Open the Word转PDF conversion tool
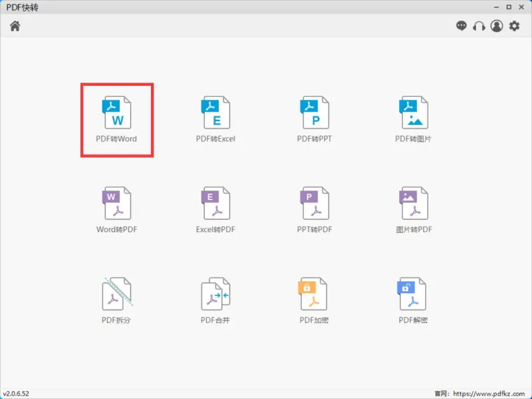The image size is (532, 399). click(x=117, y=209)
